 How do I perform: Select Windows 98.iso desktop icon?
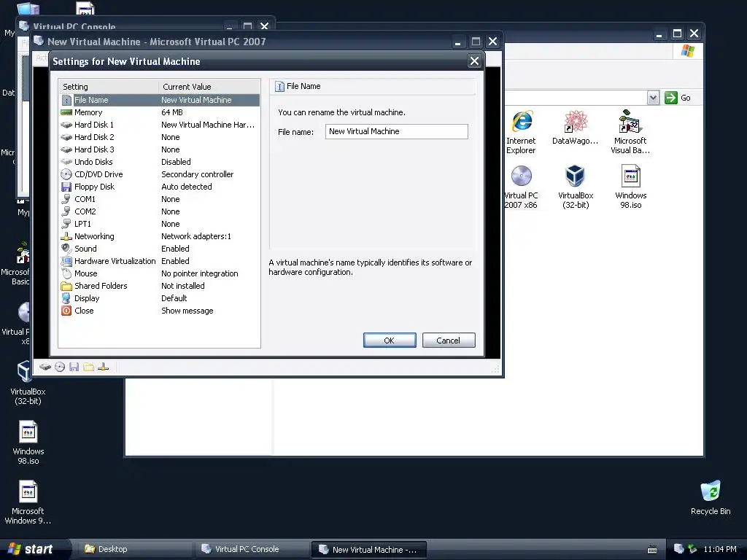(28, 443)
